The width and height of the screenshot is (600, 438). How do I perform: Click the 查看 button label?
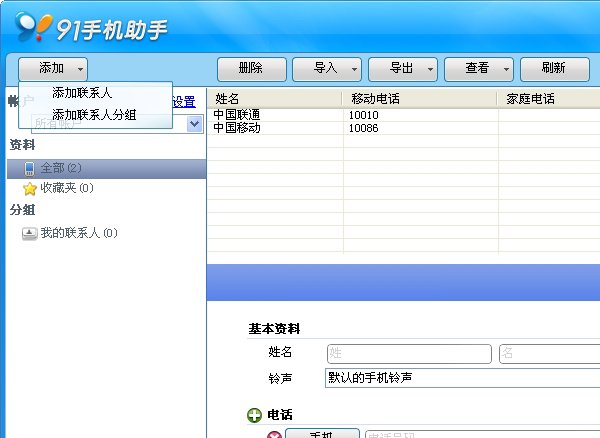[x=477, y=68]
